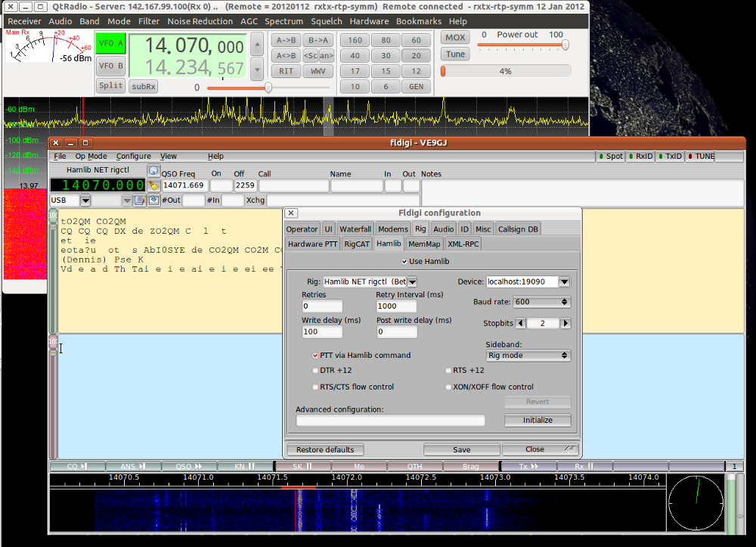
Task: Click the QRZ globe lookup icon
Action: pyautogui.click(x=153, y=170)
